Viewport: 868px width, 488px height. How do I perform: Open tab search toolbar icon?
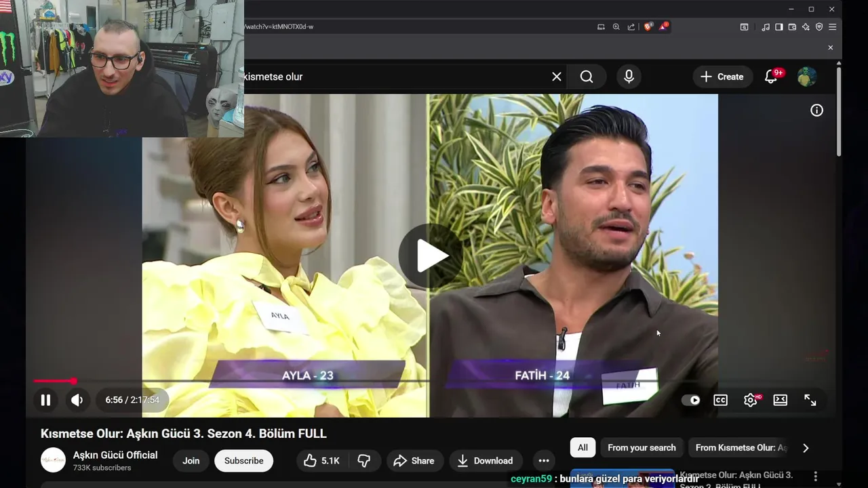pos(744,26)
